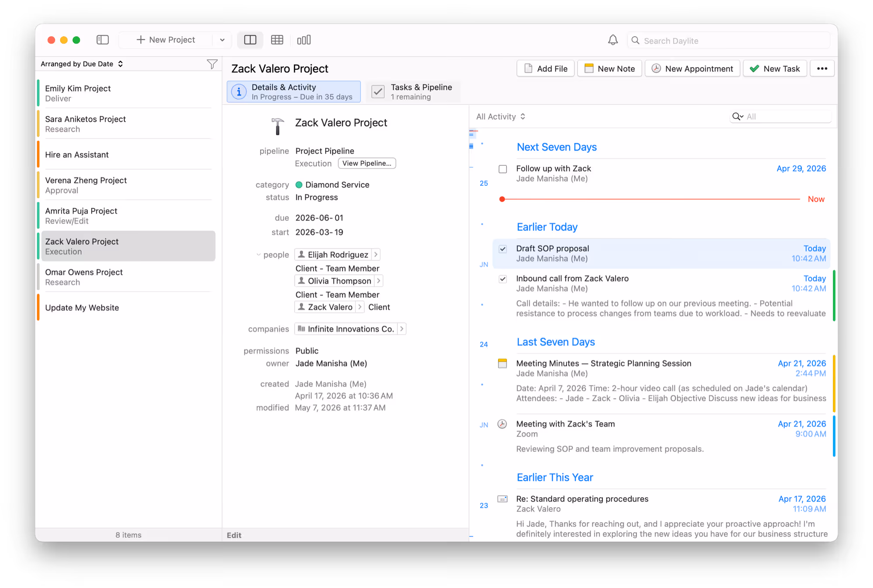The height and width of the screenshot is (588, 873).
Task: Uncheck Inbound call from Zack Valero
Action: [x=503, y=279]
